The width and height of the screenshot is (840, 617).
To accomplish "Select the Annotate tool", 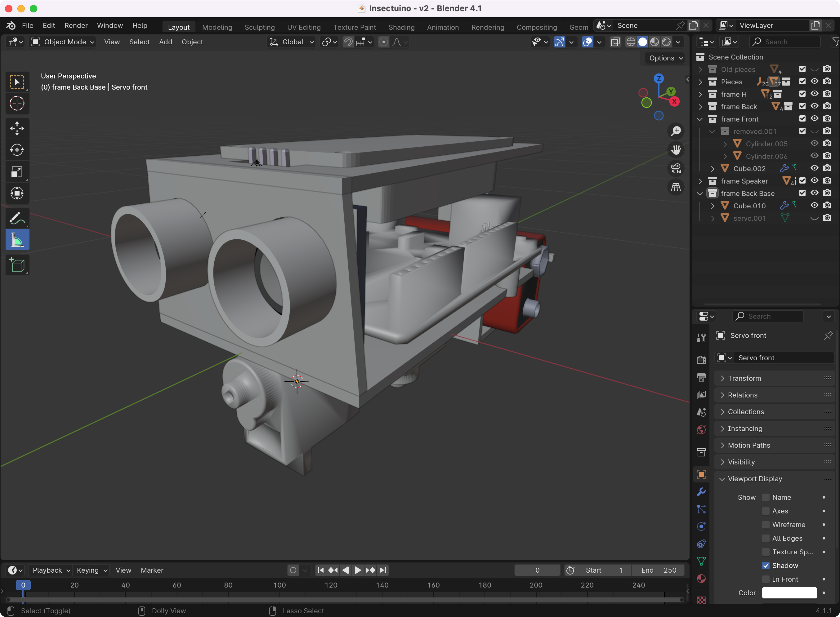I will point(17,218).
